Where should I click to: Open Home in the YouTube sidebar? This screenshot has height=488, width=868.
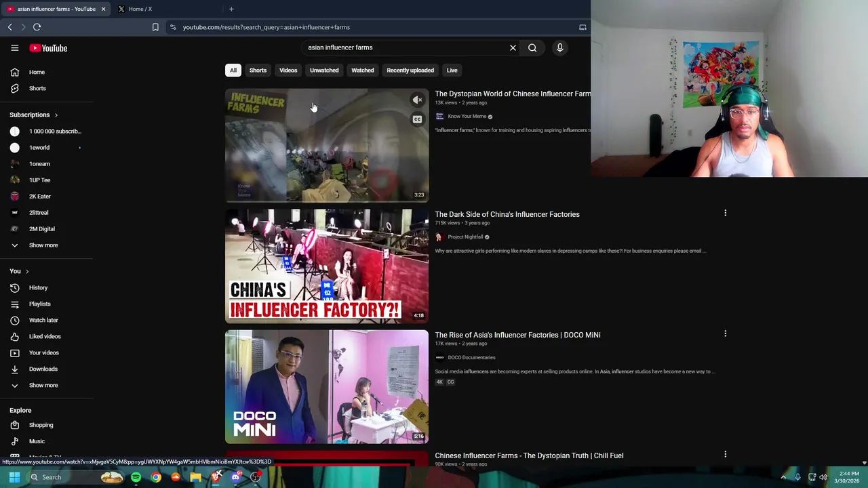tap(37, 72)
